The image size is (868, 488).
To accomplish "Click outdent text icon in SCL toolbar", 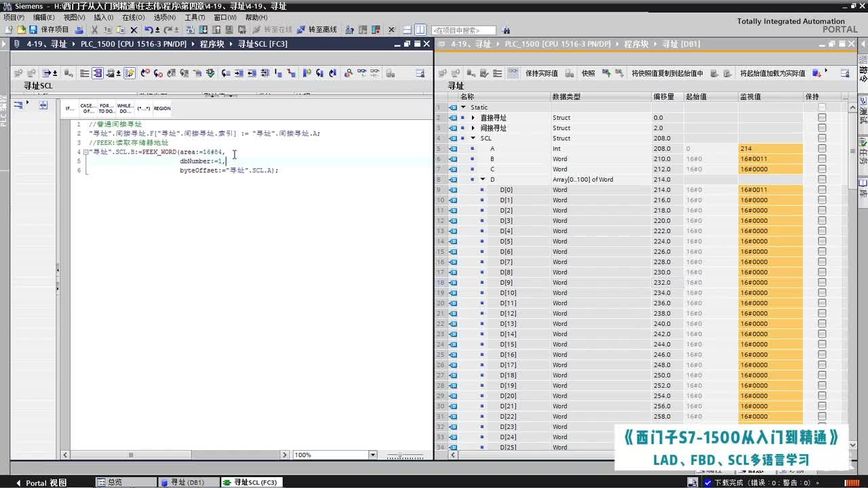I will tap(252, 73).
